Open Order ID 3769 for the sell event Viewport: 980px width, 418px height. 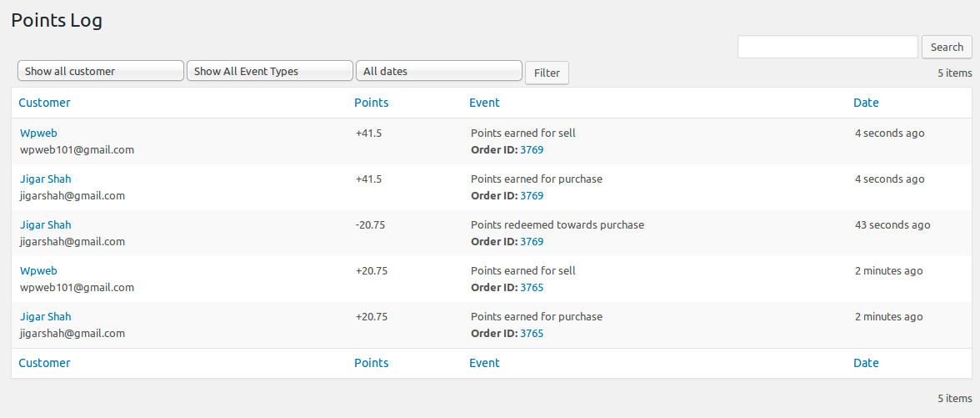pos(532,150)
